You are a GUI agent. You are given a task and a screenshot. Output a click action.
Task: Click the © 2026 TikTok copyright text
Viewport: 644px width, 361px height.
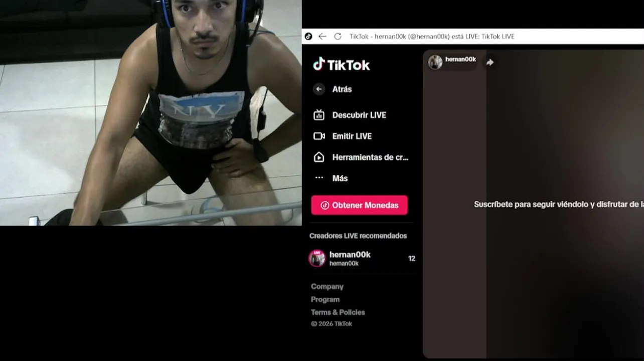click(x=332, y=324)
